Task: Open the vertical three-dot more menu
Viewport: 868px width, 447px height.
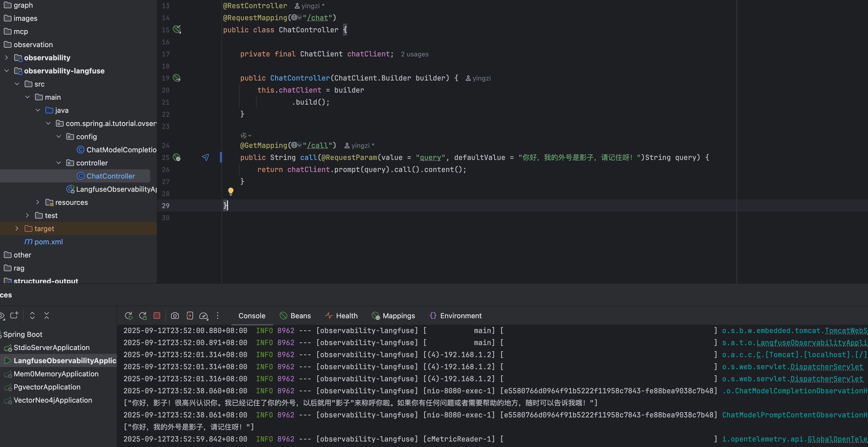Action: click(218, 316)
